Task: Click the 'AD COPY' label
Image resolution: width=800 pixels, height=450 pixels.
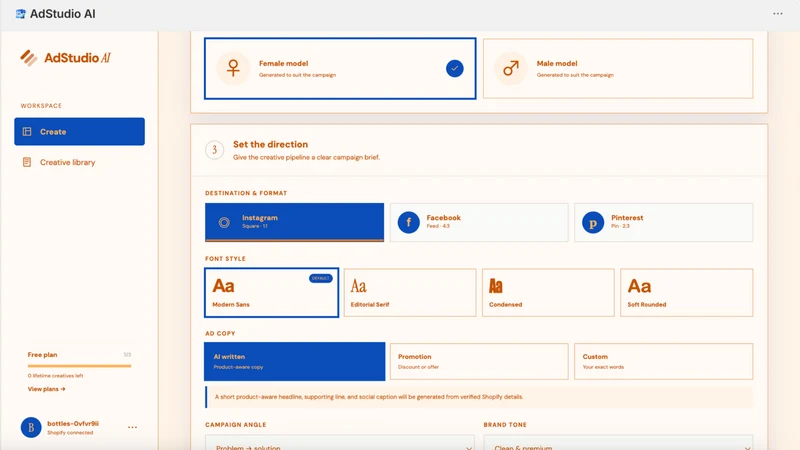Action: click(220, 333)
